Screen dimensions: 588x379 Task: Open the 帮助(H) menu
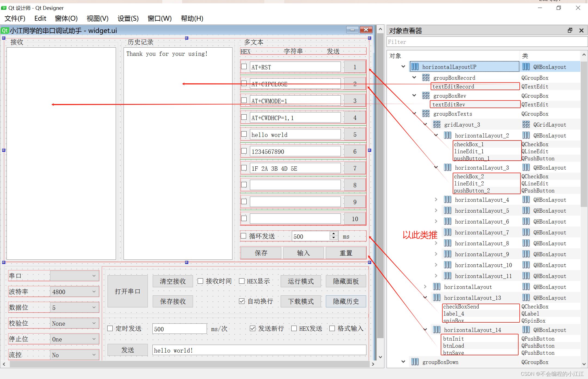click(x=192, y=19)
